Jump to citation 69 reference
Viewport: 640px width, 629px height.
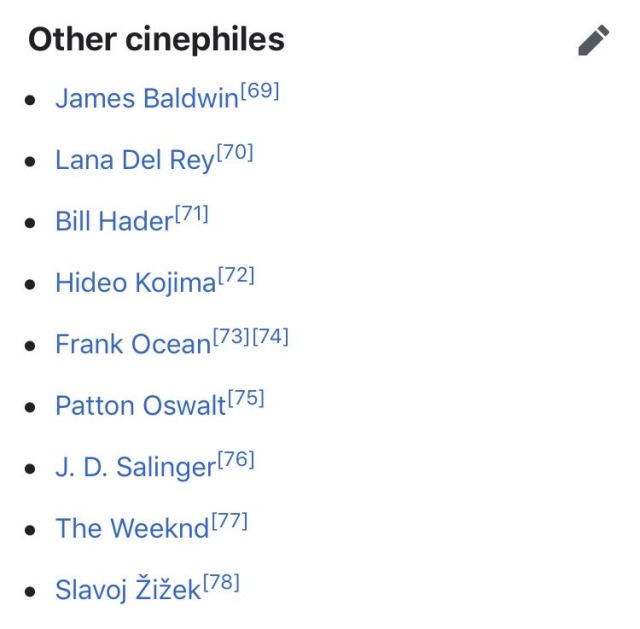[x=260, y=92]
